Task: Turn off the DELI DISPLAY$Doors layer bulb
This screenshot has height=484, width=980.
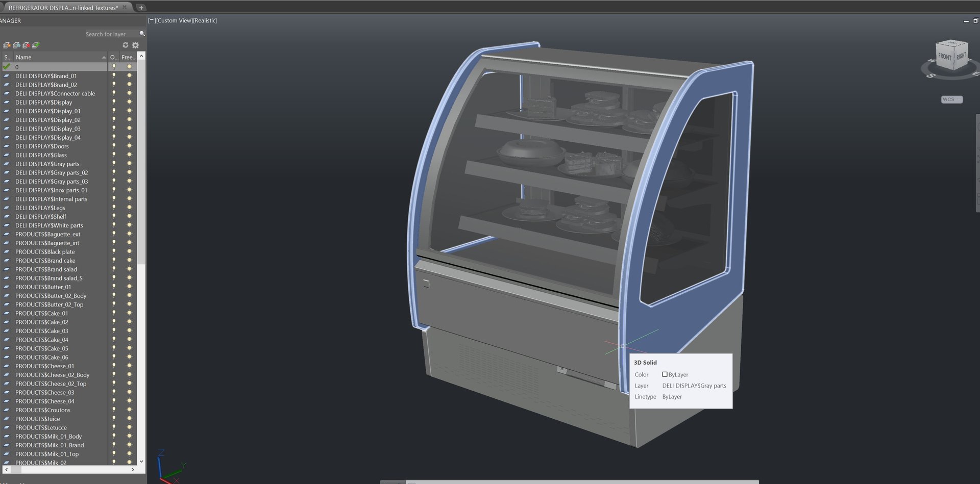Action: pyautogui.click(x=114, y=146)
